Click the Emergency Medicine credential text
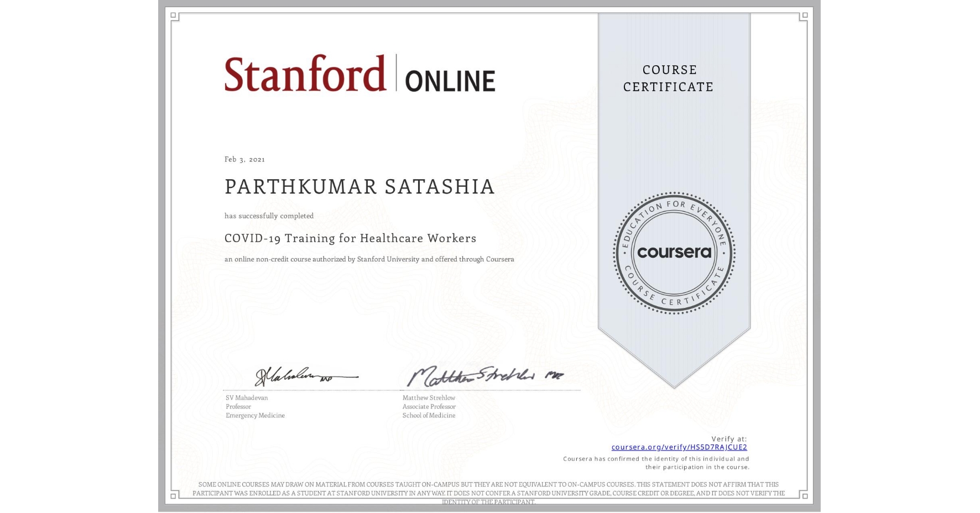Viewport: 980px width, 513px height. pyautogui.click(x=254, y=415)
